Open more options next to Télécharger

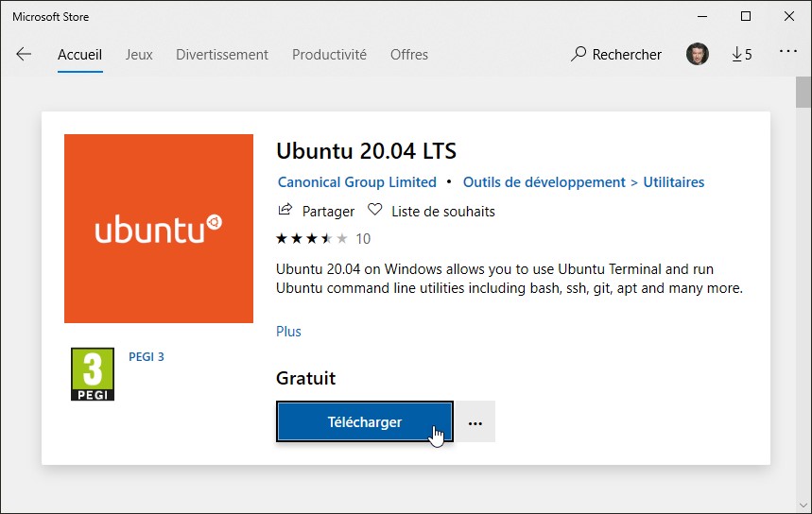(475, 422)
